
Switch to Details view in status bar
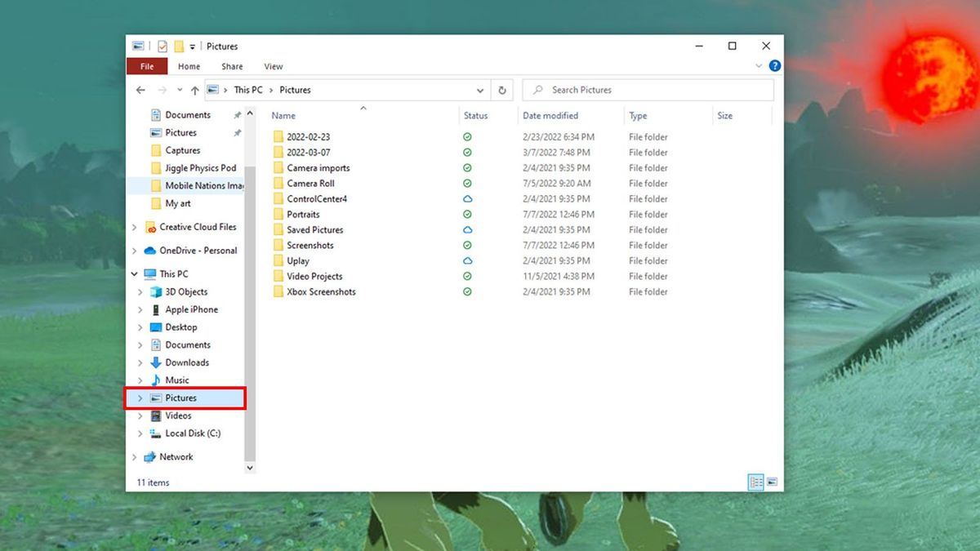click(755, 482)
